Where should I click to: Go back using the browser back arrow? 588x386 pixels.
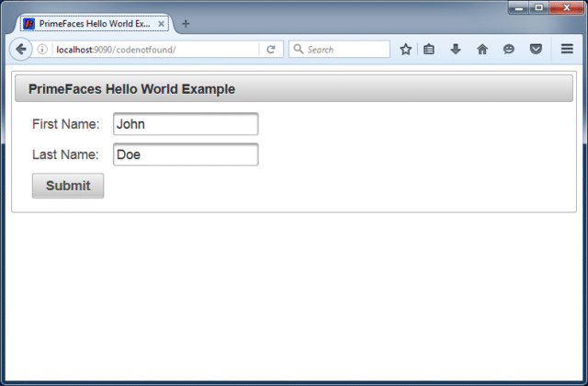click(20, 49)
